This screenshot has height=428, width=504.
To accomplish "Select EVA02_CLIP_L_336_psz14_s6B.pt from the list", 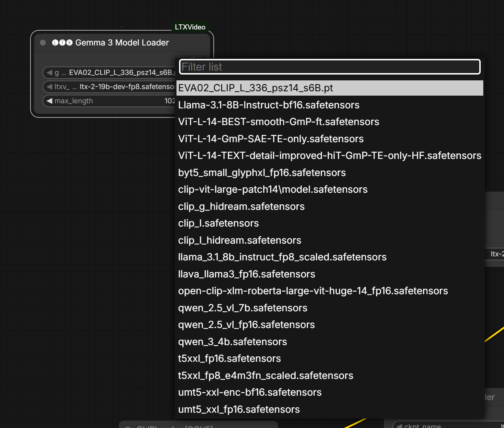I will click(330, 88).
